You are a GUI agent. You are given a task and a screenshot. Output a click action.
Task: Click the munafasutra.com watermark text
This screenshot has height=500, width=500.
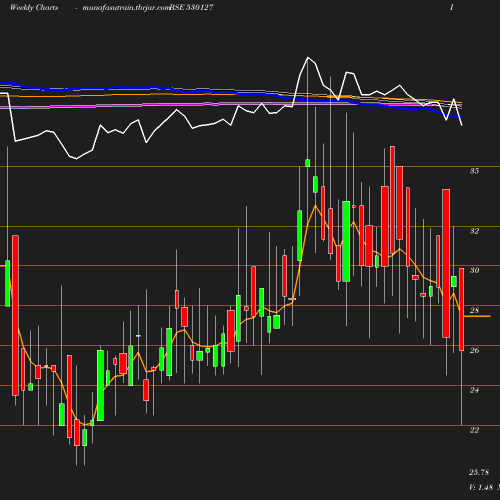point(126,7)
